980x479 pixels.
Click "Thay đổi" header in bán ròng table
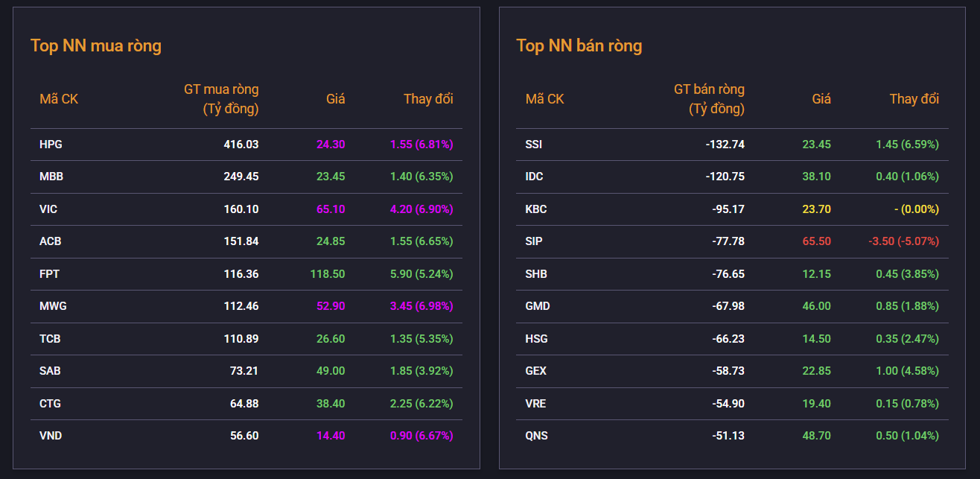pyautogui.click(x=914, y=99)
